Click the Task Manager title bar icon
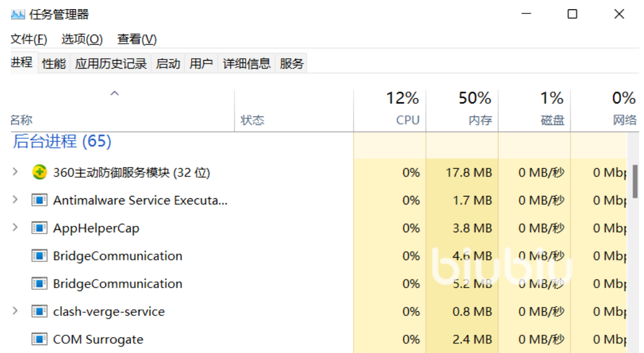The height and width of the screenshot is (353, 644). coord(18,15)
